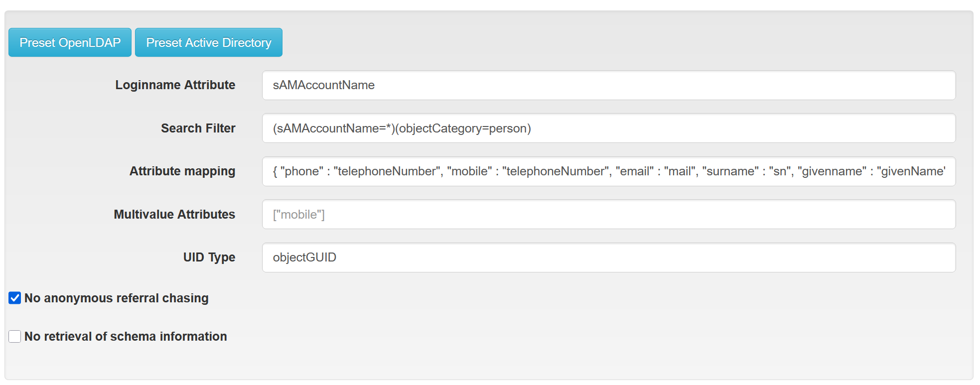Click the Multivalue Attributes label

[174, 214]
